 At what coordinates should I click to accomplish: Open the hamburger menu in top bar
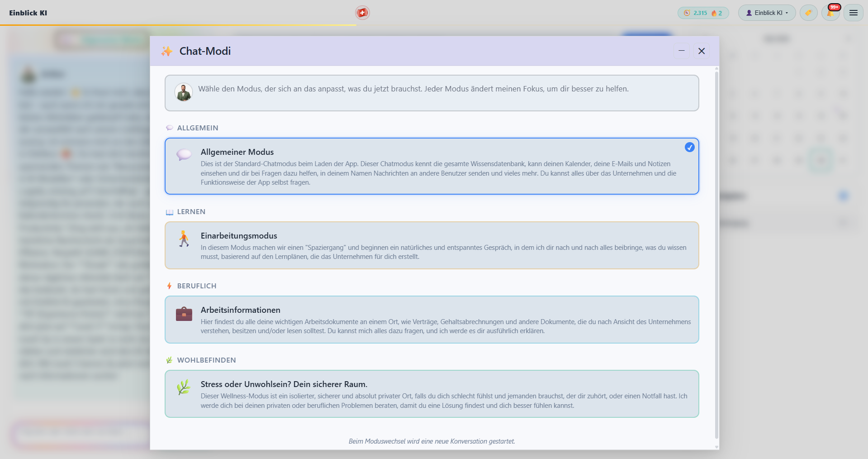pos(854,13)
